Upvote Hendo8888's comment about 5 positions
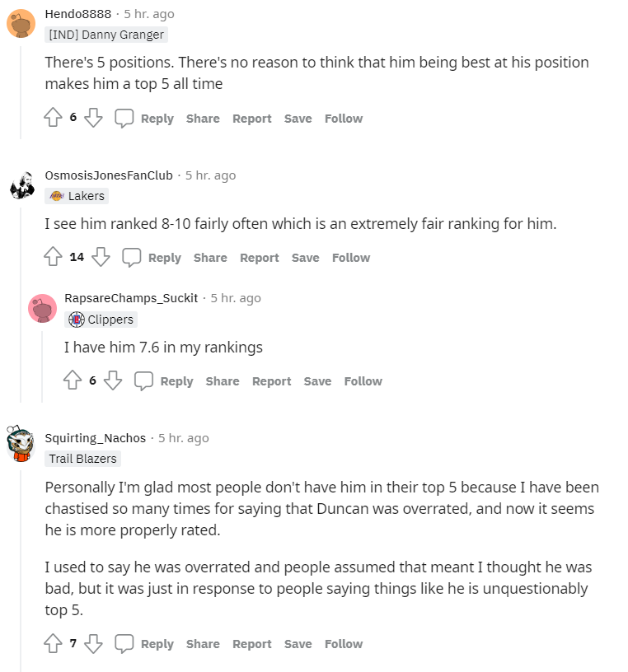 pyautogui.click(x=54, y=119)
